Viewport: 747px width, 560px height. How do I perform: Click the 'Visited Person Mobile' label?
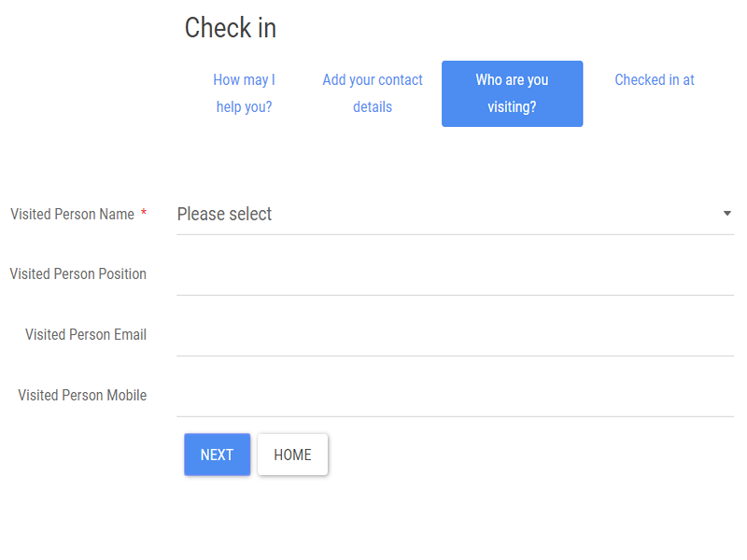(x=82, y=395)
